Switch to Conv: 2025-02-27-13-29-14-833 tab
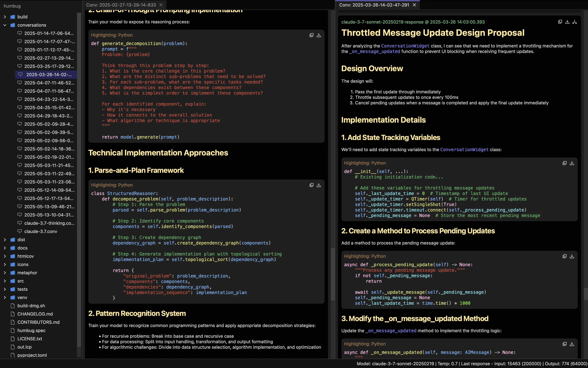Screen dimensions: 588x368 (x=121, y=5)
